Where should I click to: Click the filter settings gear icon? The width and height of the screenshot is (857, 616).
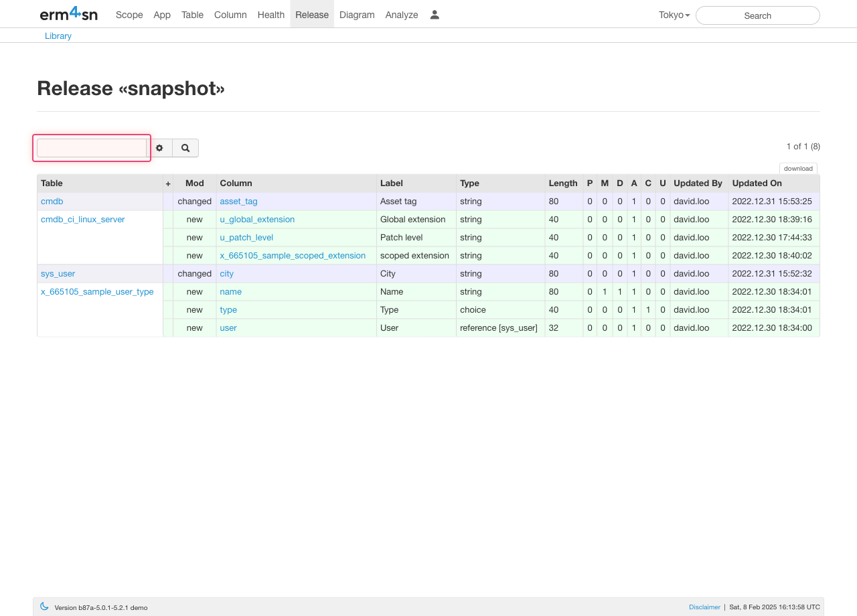(159, 148)
